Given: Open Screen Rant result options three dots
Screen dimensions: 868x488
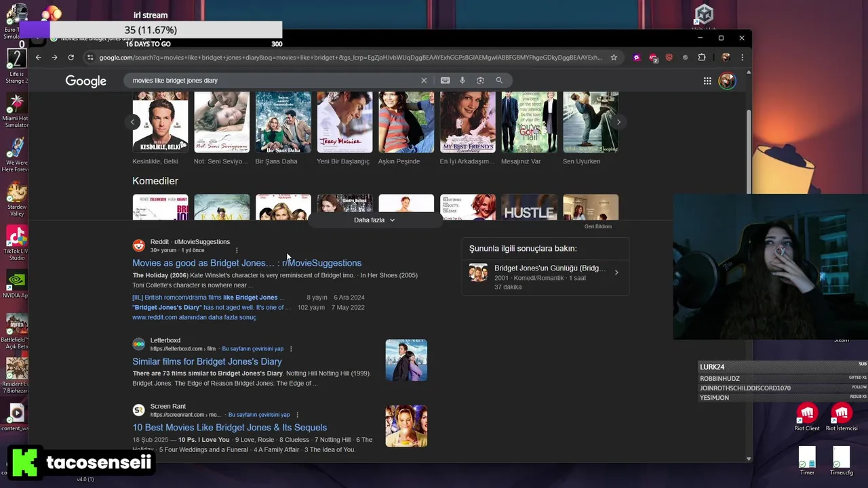Looking at the screenshot, I should coord(297,415).
